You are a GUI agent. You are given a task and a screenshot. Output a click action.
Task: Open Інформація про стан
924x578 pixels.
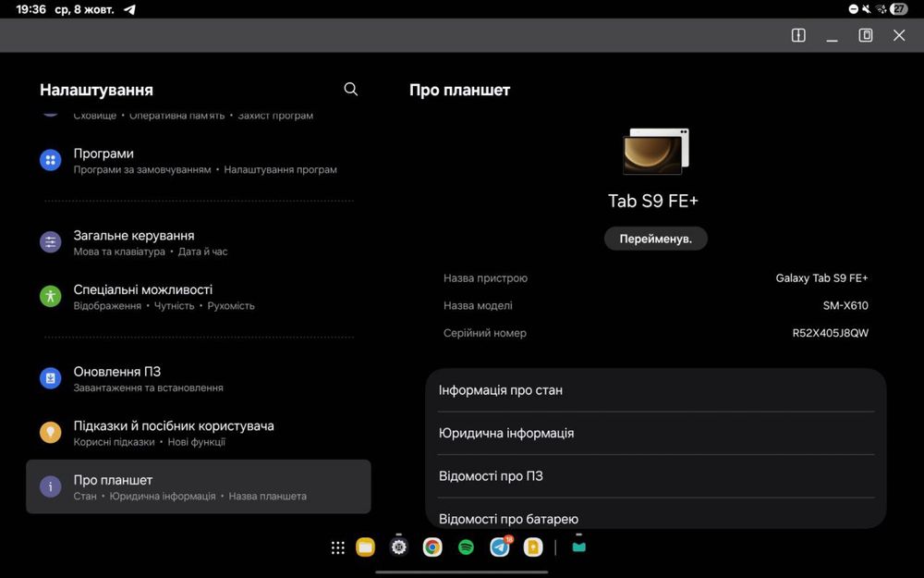point(655,390)
